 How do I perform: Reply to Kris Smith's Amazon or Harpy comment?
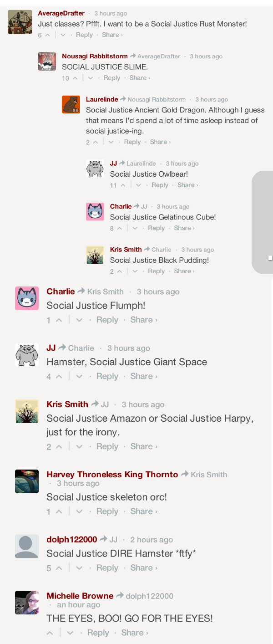107,446
